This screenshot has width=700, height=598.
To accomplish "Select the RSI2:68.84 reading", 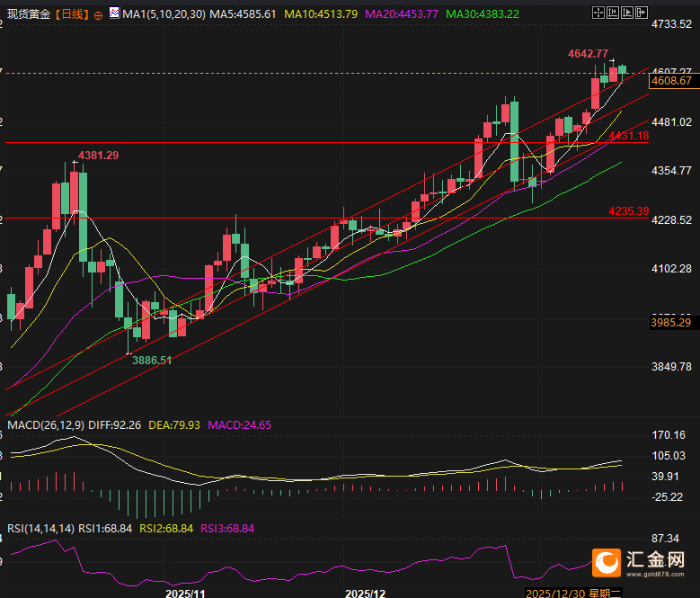I will pos(166,529).
